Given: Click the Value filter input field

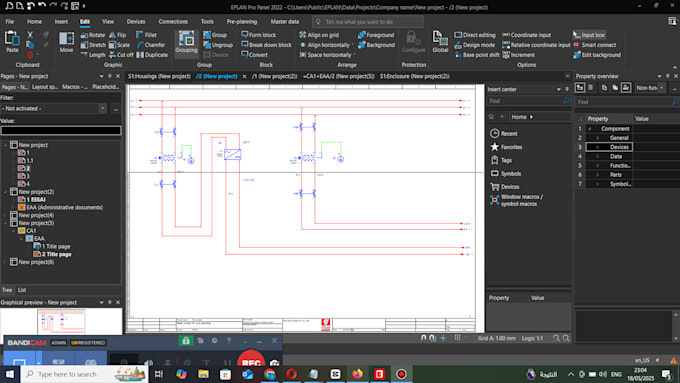Looking at the screenshot, I should (61, 131).
